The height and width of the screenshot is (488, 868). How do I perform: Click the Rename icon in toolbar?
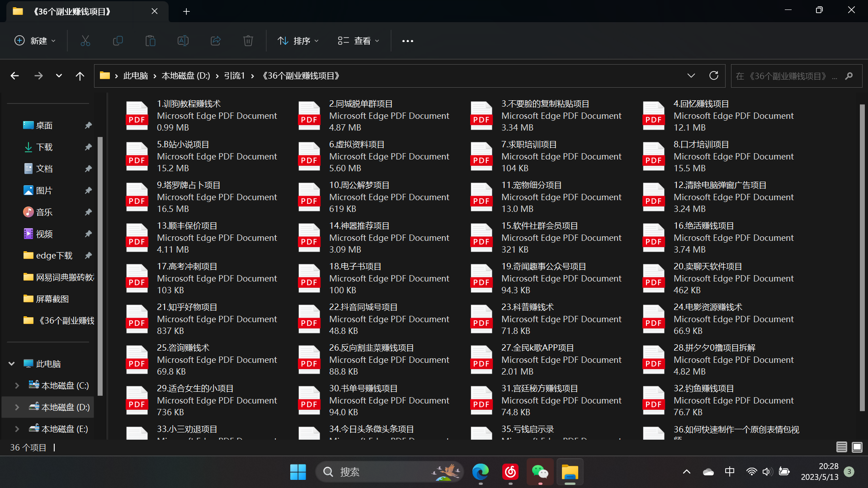coord(183,41)
